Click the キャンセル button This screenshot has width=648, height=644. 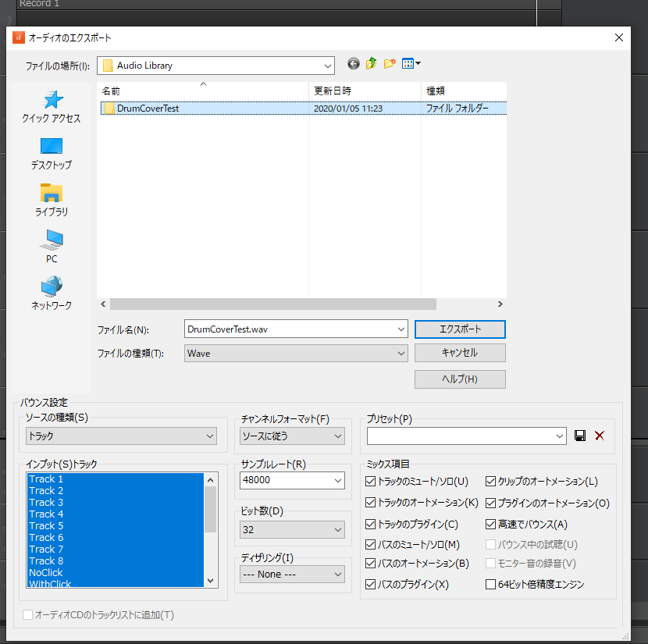click(460, 353)
